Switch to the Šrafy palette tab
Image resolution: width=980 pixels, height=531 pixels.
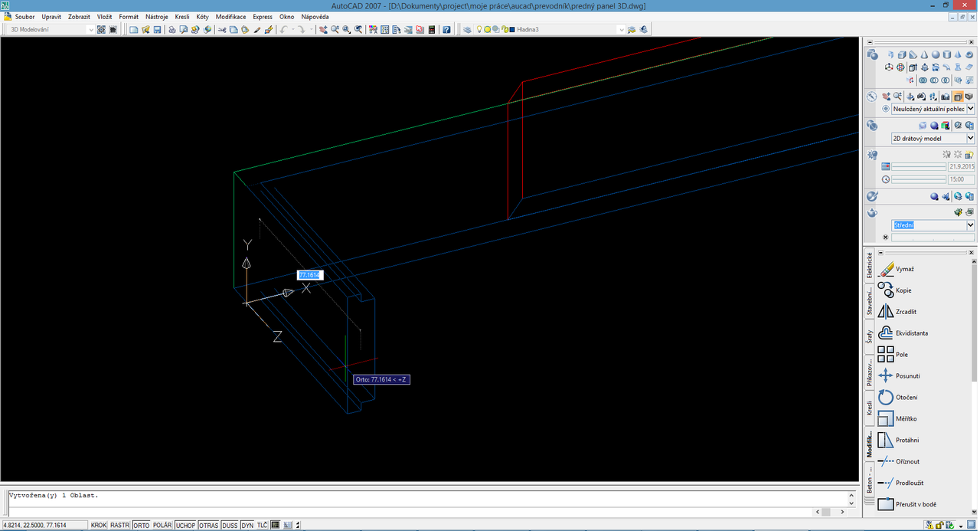click(870, 336)
